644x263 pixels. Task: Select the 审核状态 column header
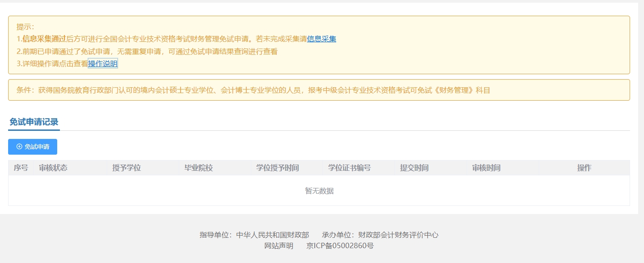coord(53,168)
